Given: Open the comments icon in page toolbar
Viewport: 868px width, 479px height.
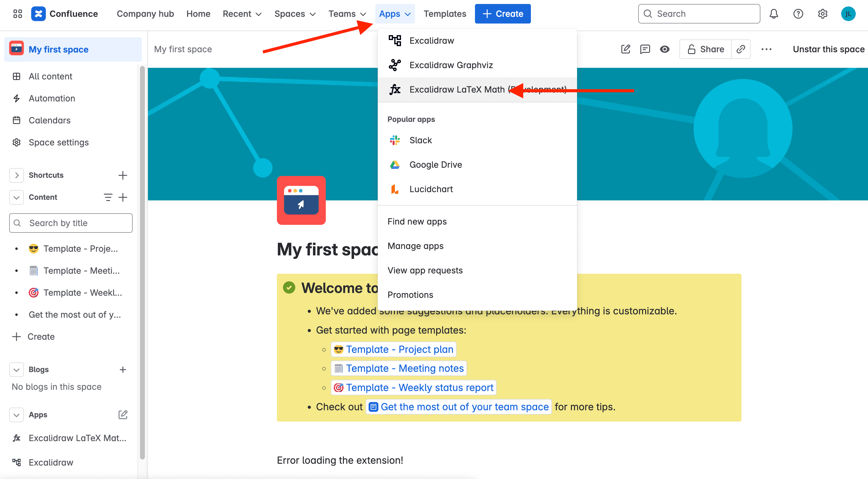Looking at the screenshot, I should [645, 49].
